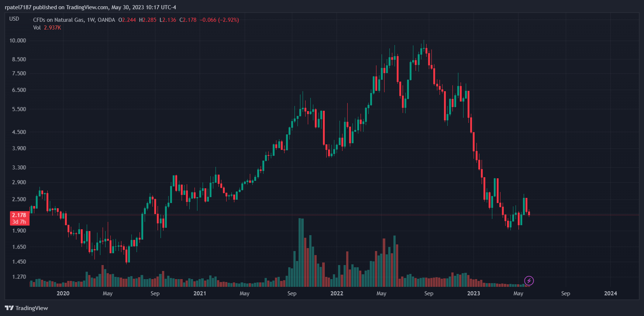Click the close value C2.178
Image resolution: width=644 pixels, height=316 pixels.
pyautogui.click(x=188, y=20)
